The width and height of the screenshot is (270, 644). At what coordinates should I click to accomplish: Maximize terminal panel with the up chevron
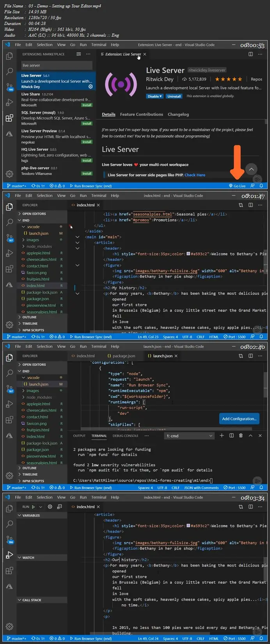click(250, 435)
